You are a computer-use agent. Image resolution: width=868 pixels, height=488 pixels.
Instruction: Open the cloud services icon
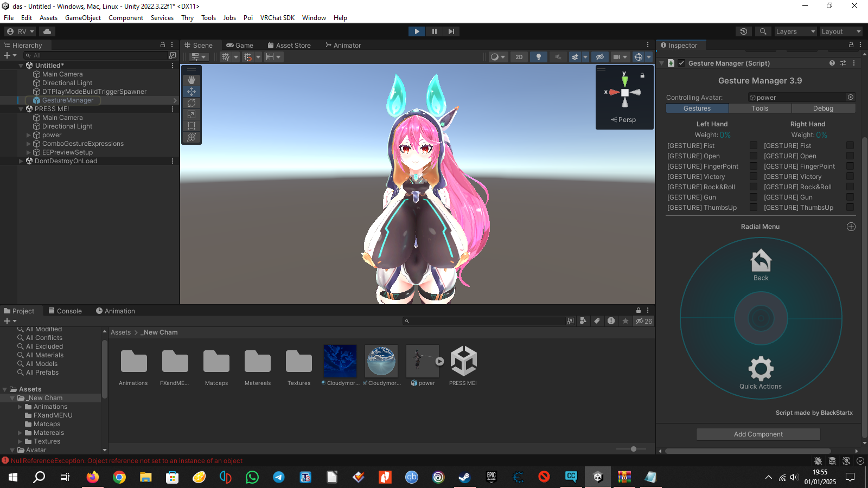coord(47,31)
